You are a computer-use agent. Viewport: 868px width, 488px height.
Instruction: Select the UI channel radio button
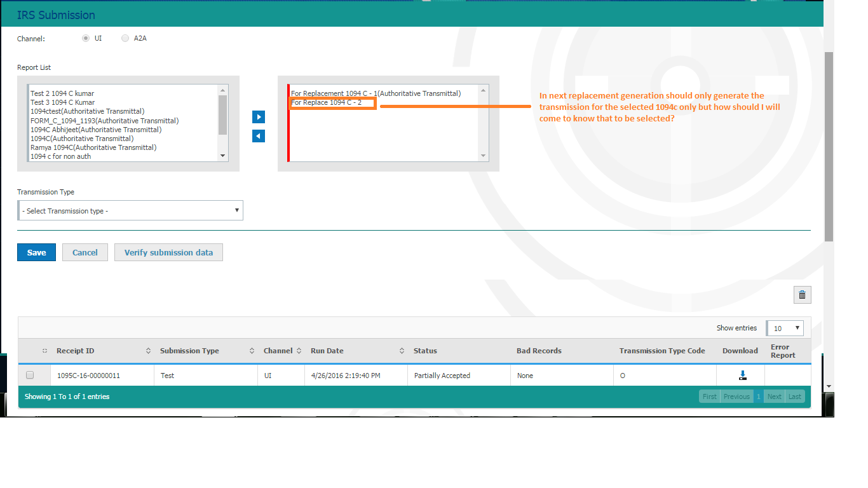[86, 38]
